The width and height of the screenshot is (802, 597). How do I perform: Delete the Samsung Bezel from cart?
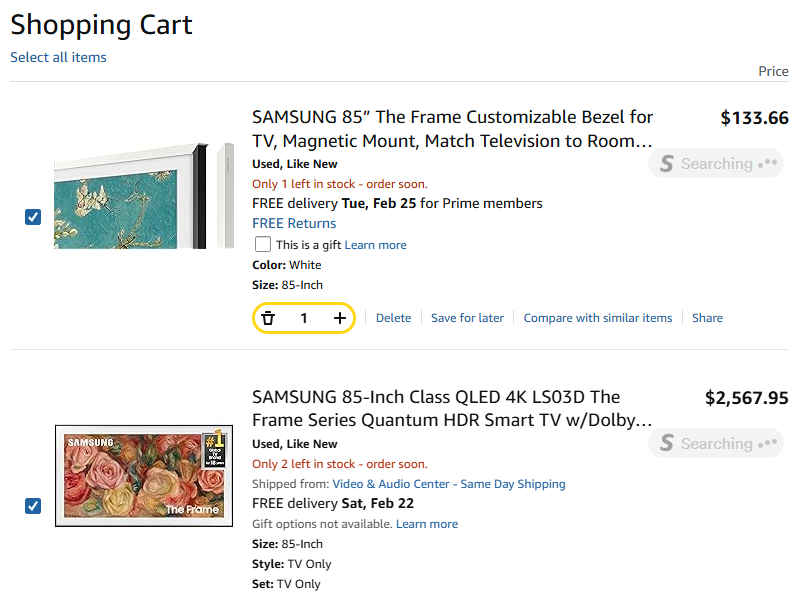point(393,318)
